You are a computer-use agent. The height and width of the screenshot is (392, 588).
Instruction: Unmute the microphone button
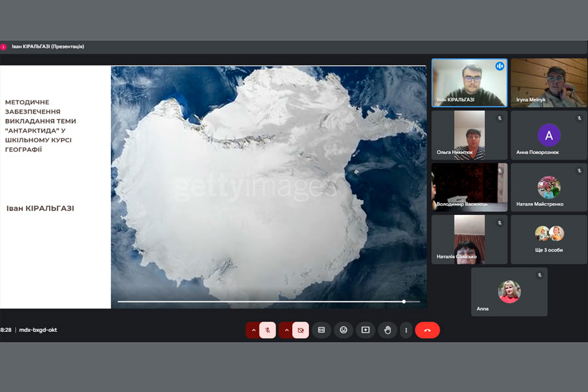tap(267, 330)
